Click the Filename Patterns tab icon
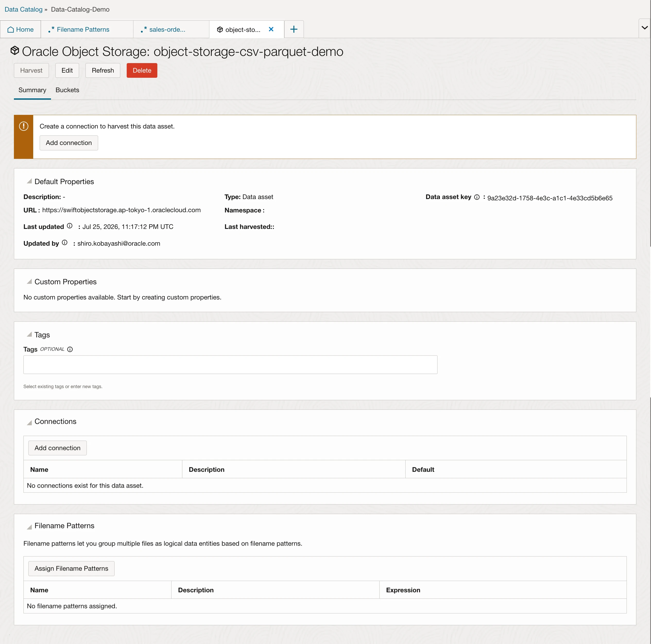 point(51,30)
